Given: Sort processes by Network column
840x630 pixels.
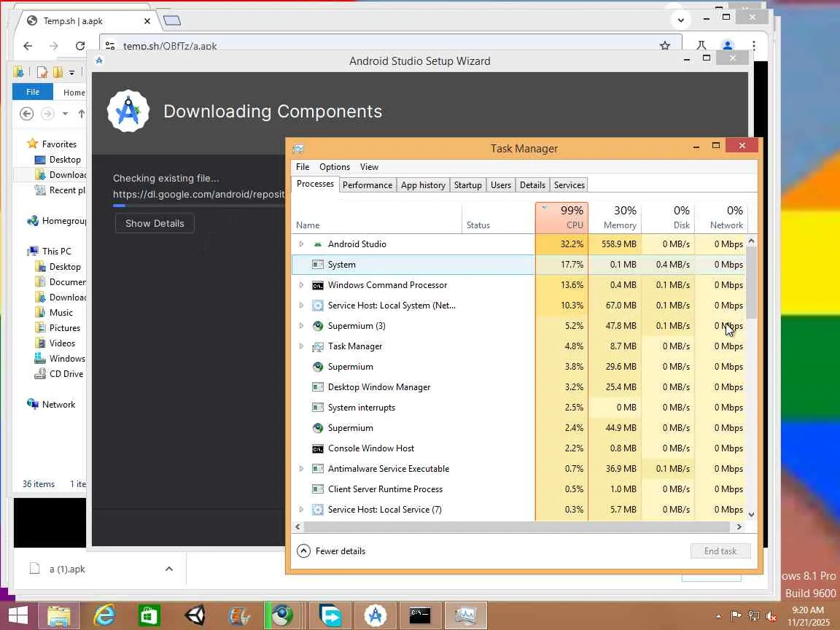Looking at the screenshot, I should point(721,217).
